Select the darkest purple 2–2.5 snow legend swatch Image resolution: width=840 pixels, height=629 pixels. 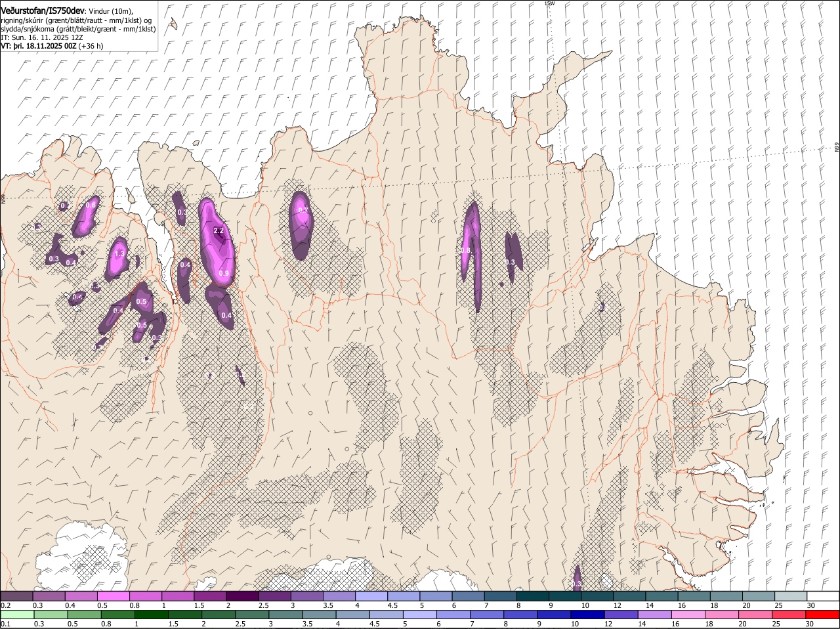242,596
